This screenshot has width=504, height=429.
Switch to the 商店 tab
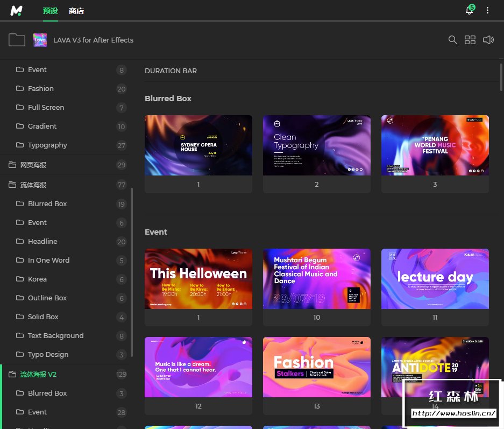(76, 11)
